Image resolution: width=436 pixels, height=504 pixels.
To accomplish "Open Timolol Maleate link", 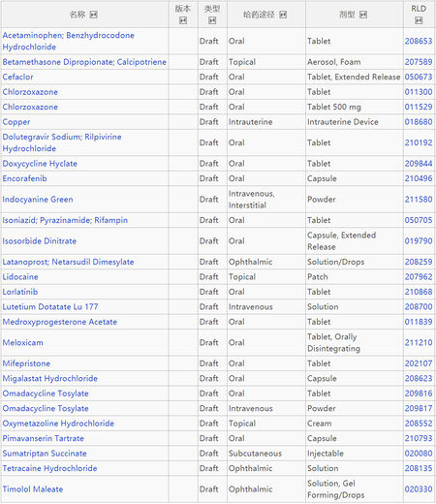I will coord(33,489).
